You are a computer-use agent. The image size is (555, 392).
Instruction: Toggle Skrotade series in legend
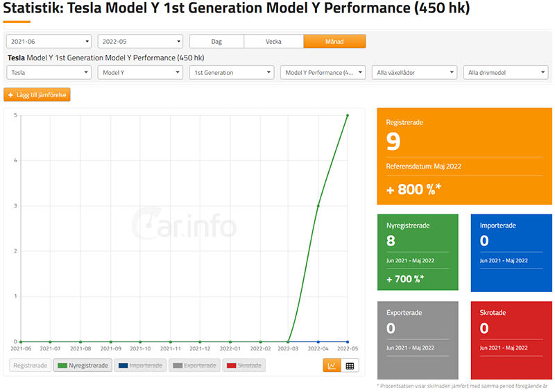[x=244, y=366]
